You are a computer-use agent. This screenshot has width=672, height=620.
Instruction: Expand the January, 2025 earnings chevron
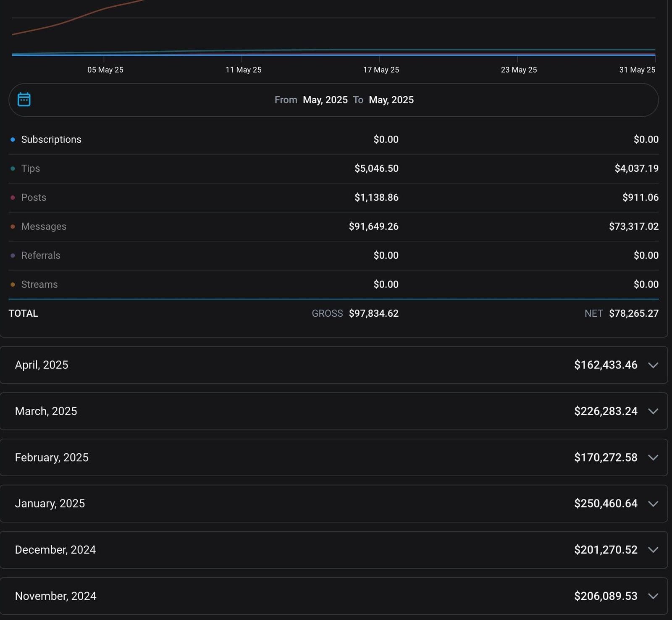653,504
